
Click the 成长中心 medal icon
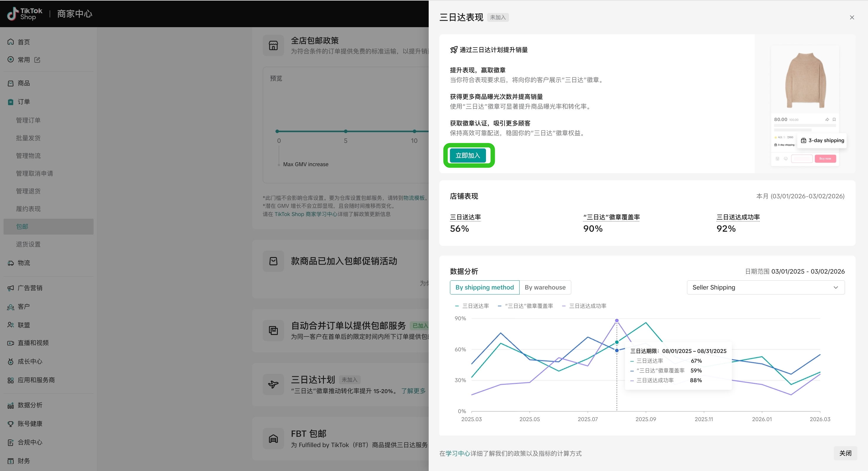coord(10,361)
